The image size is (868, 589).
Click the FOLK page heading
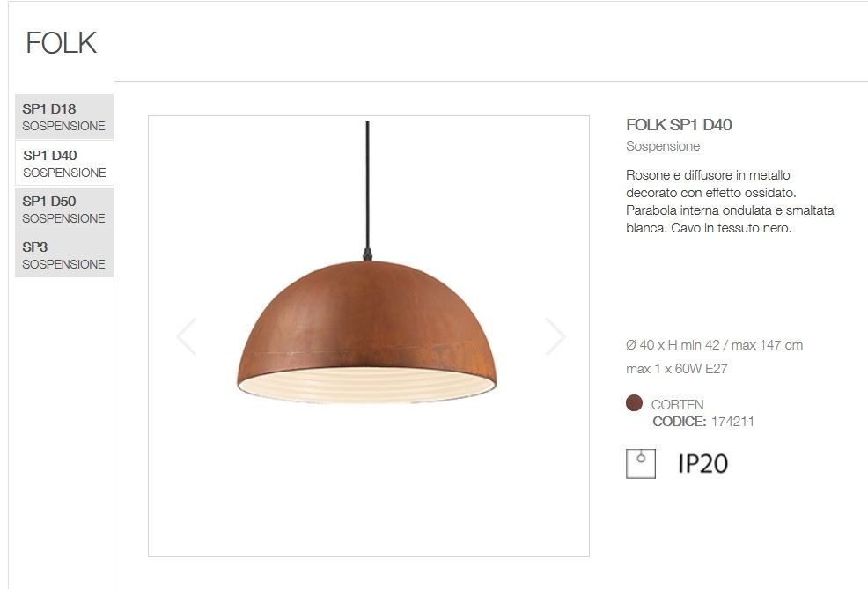pyautogui.click(x=62, y=43)
